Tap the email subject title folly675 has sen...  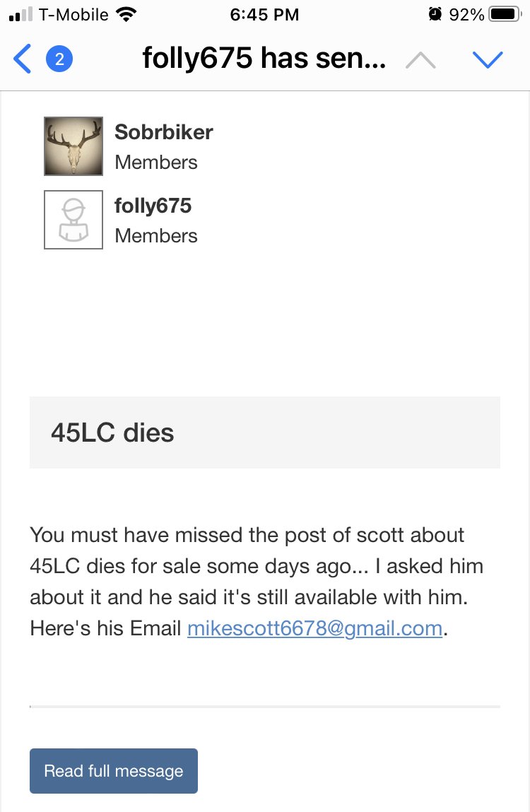tap(264, 58)
